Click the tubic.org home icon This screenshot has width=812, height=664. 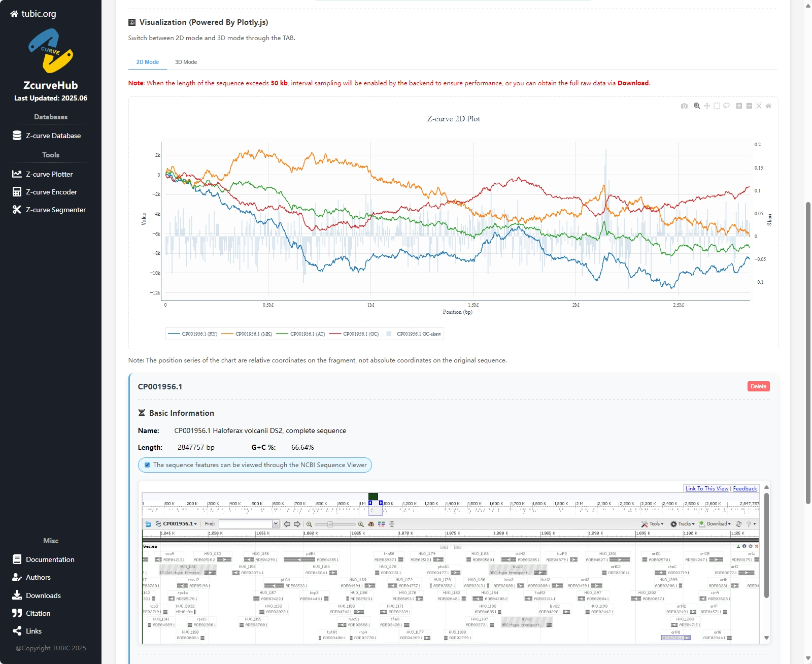pyautogui.click(x=14, y=14)
